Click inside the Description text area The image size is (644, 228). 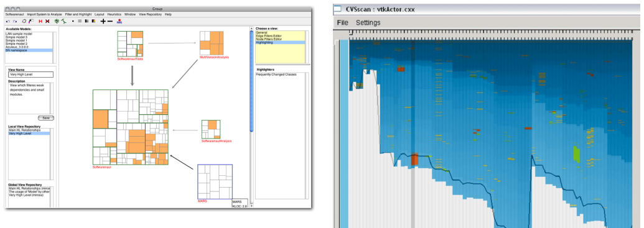(x=29, y=98)
